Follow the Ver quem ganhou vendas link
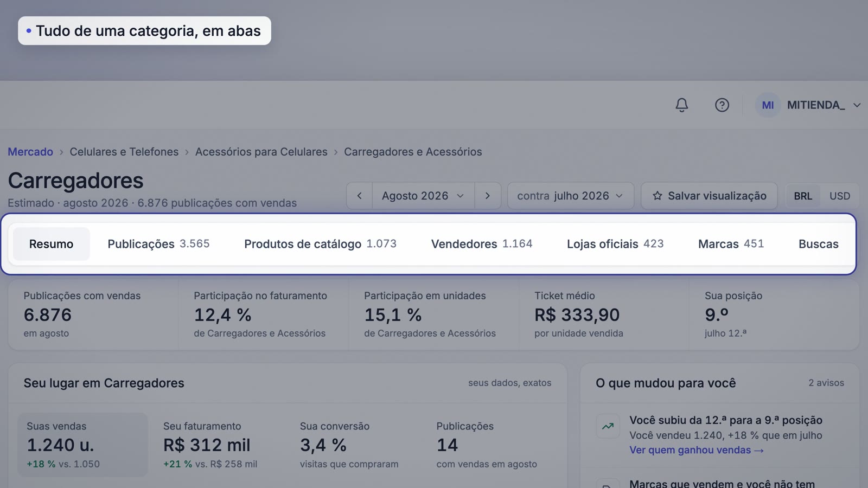This screenshot has width=868, height=488. [x=697, y=450]
